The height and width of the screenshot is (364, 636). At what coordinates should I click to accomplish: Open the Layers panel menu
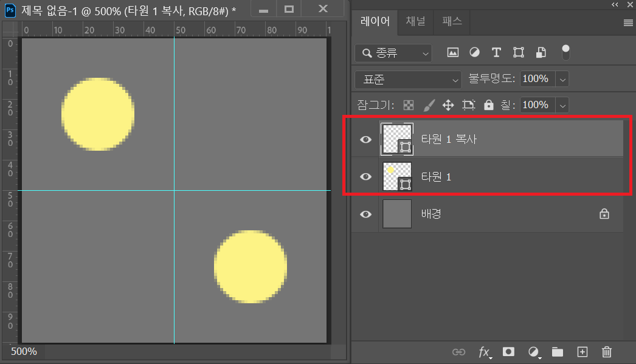[x=628, y=22]
